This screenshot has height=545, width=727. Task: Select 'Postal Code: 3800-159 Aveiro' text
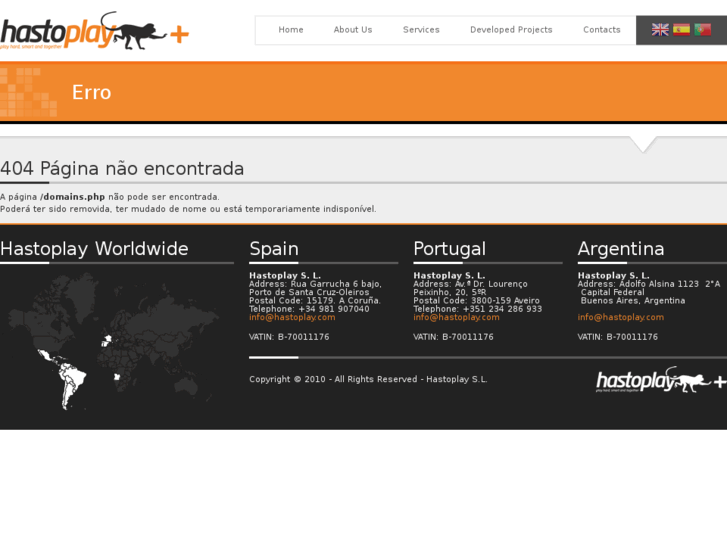coord(476,301)
